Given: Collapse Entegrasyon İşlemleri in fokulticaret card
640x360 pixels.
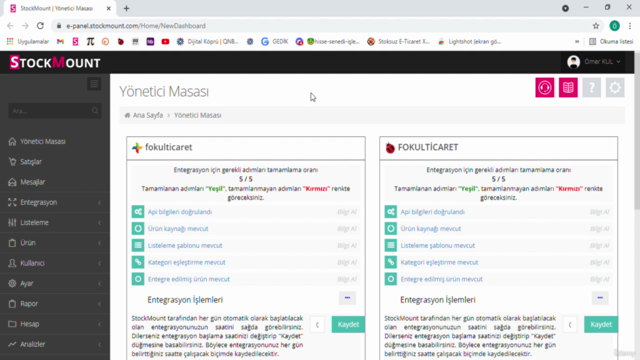Looking at the screenshot, I should [347, 298].
